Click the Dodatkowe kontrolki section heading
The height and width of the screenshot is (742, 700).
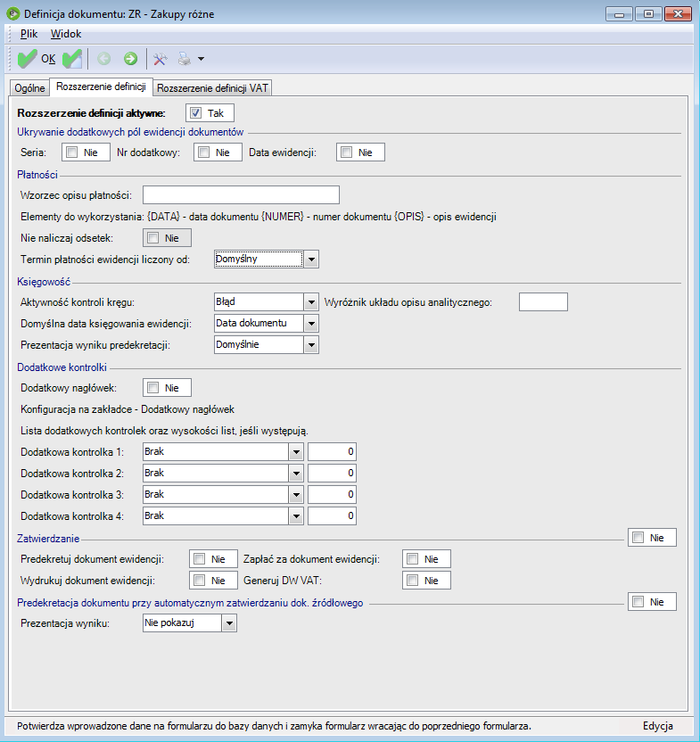pos(62,367)
